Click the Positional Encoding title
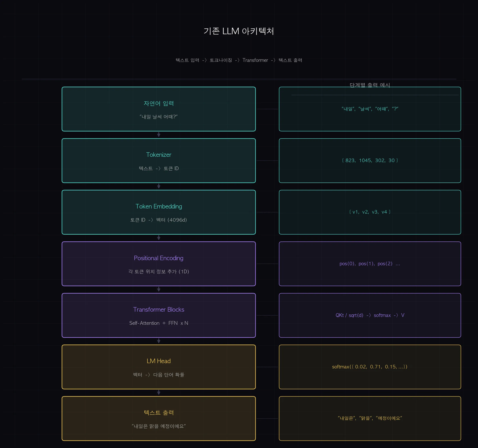This screenshot has width=478, height=448. coord(159,258)
